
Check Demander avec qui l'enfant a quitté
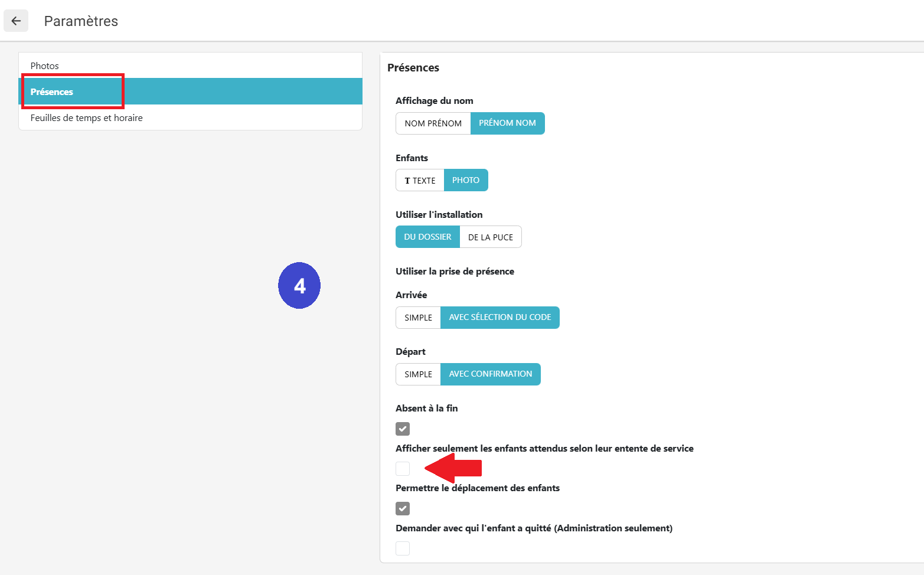pos(403,548)
